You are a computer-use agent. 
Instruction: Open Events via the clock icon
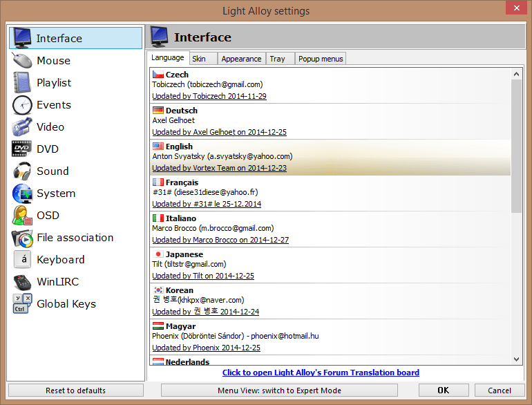[x=22, y=105]
